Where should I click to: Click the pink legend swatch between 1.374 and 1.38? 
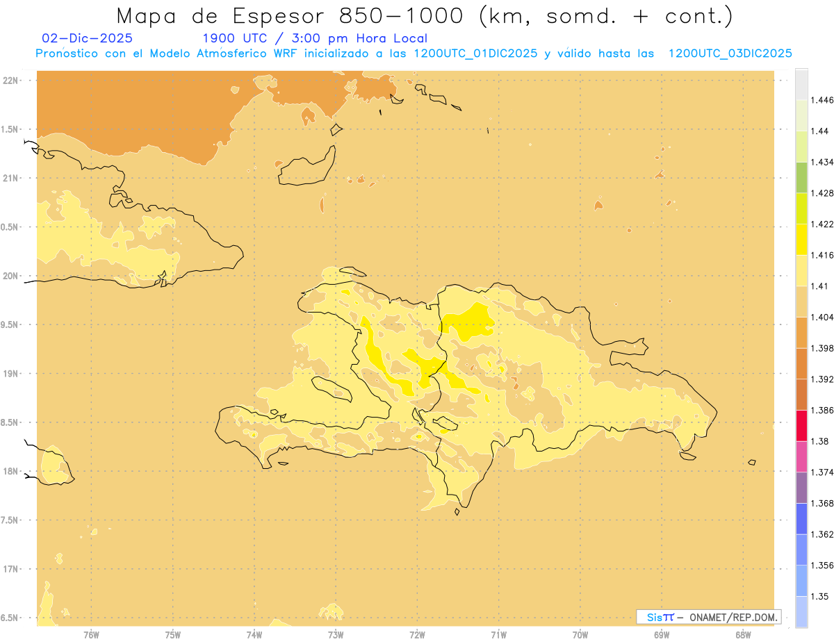[x=801, y=456]
